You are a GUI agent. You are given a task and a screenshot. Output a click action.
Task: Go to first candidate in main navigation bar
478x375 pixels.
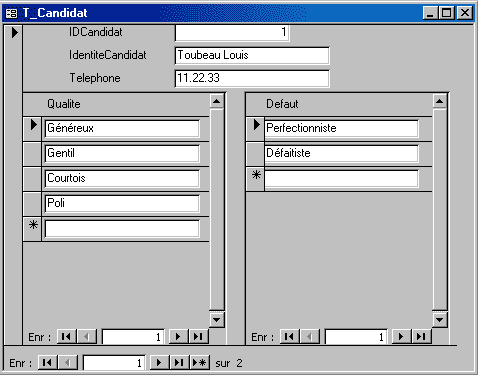48,362
